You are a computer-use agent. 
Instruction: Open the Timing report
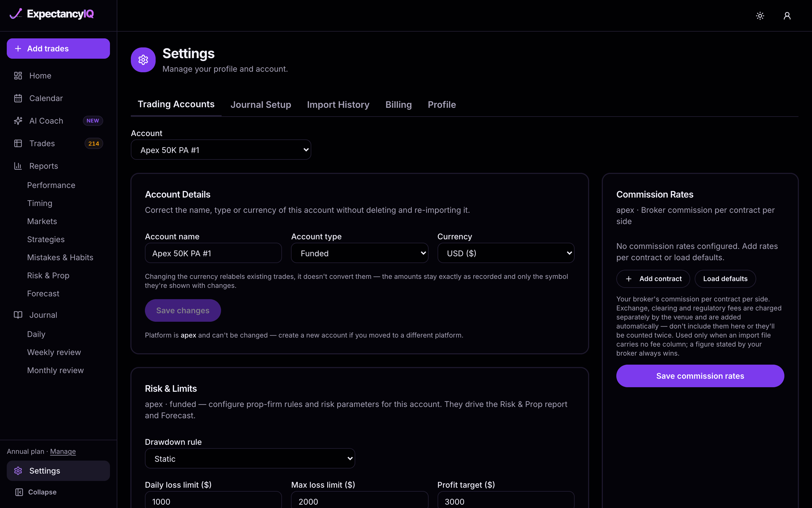tap(39, 203)
